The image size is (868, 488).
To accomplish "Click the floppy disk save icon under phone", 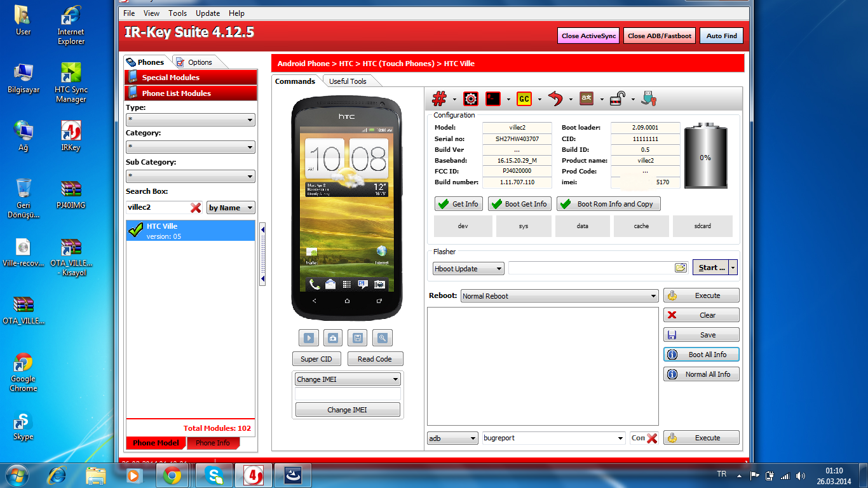I will click(357, 338).
